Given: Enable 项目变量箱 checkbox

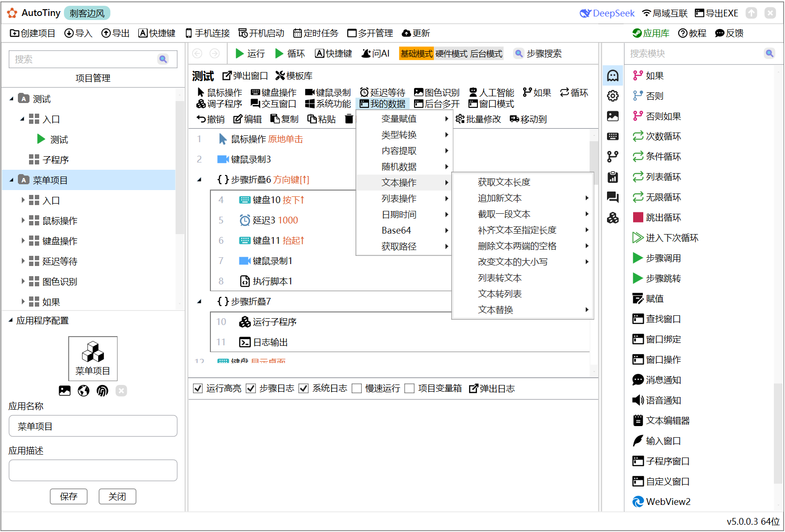Looking at the screenshot, I should pos(409,388).
